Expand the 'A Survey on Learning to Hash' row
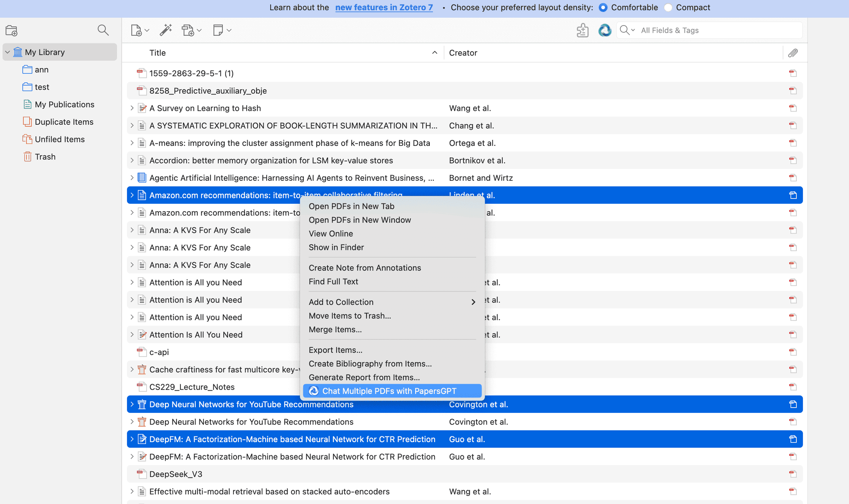Viewport: 849px width, 504px height. pos(132,108)
